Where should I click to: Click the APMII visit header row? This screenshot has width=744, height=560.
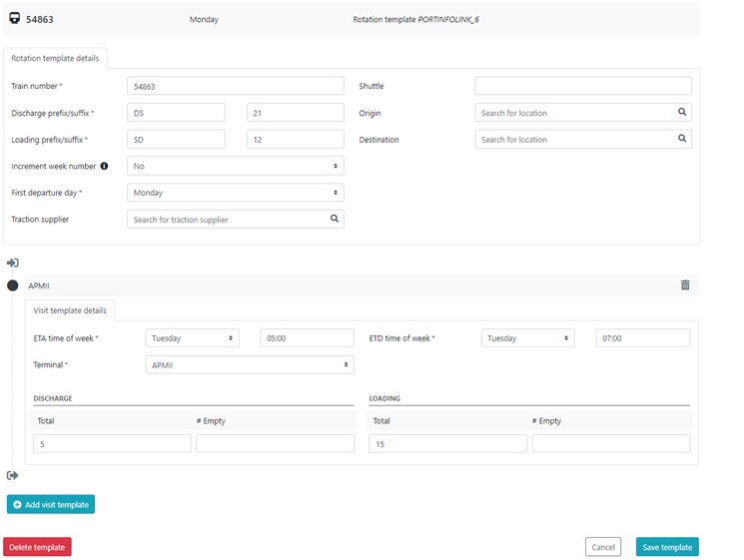pos(362,284)
